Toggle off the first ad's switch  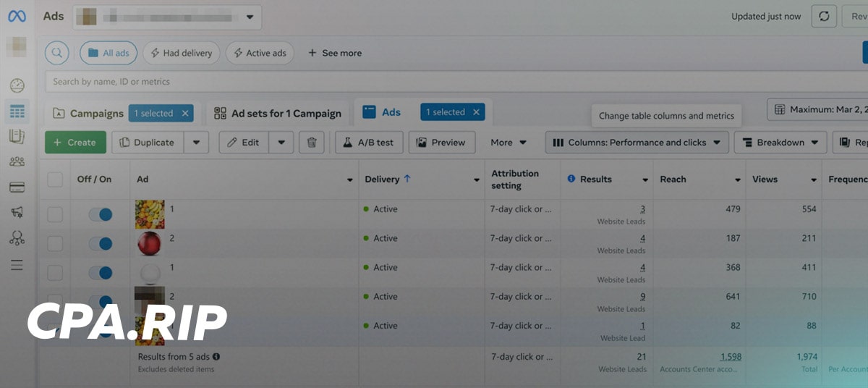[101, 215]
